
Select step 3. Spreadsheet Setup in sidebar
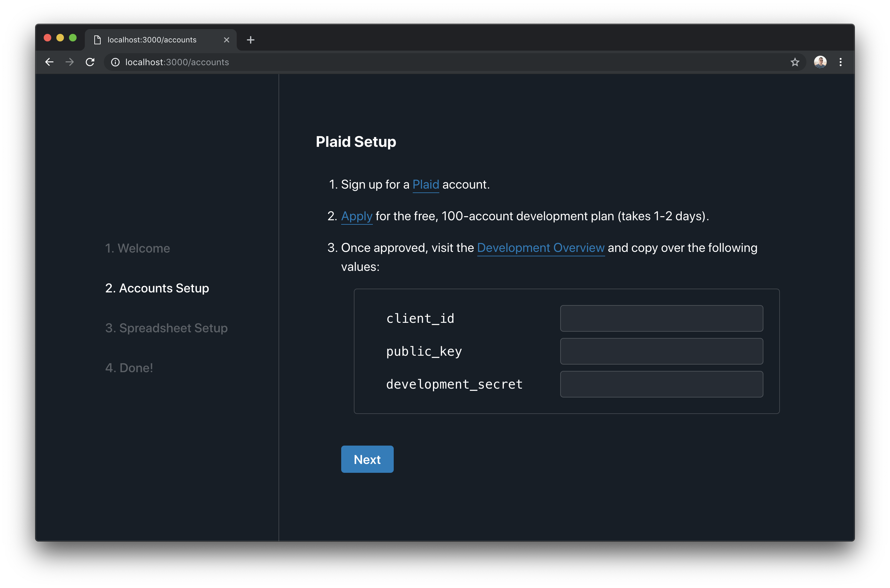[166, 328]
